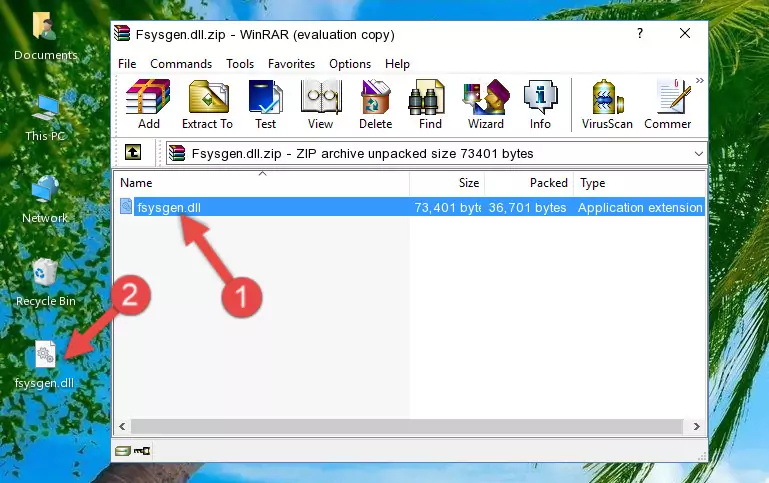Select the This PC desktop icon
This screenshot has width=769, height=483.
tap(45, 118)
